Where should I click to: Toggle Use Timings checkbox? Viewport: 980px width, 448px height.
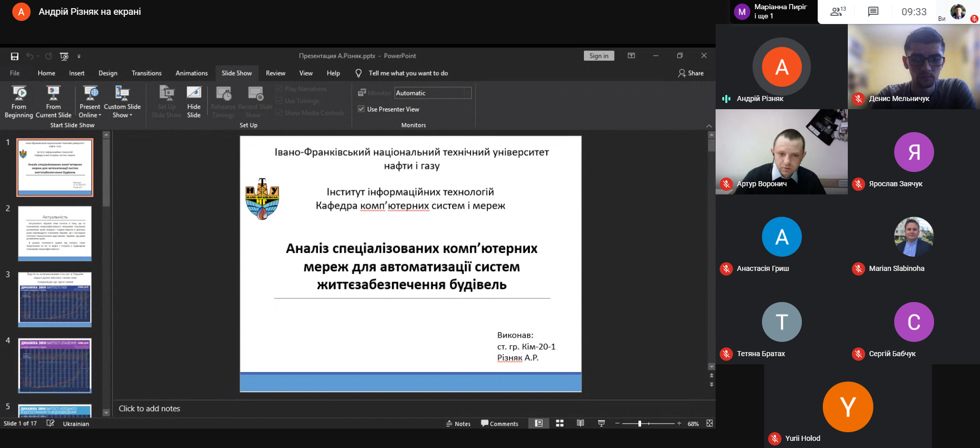tap(279, 101)
